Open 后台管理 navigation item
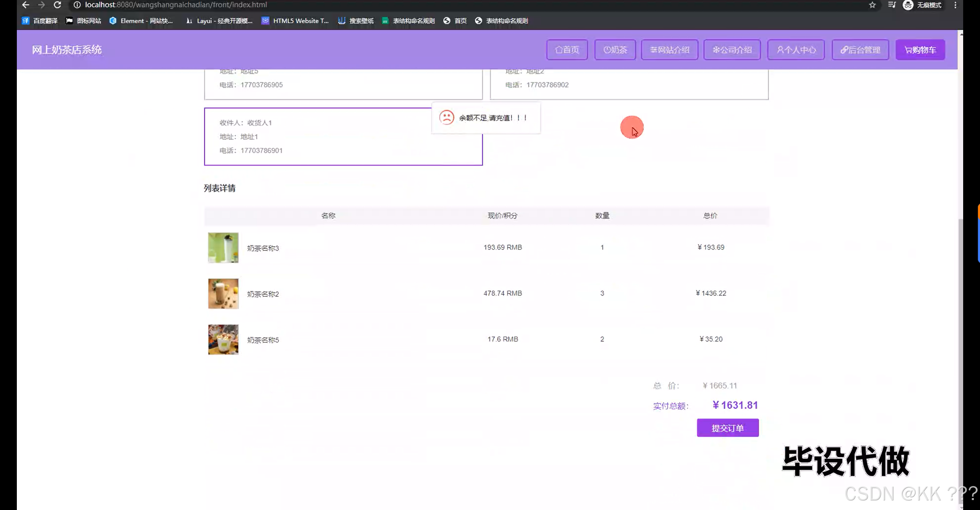This screenshot has height=510, width=980. click(860, 50)
